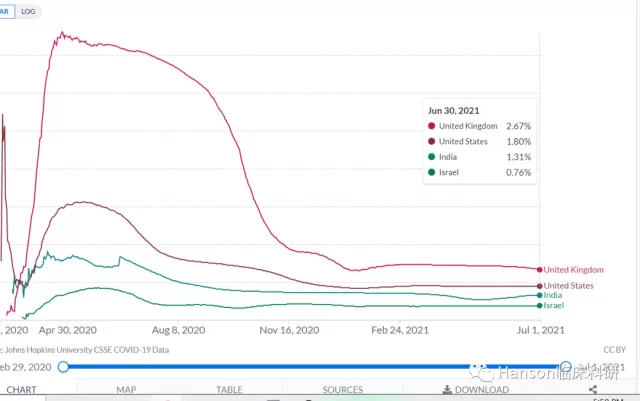This screenshot has width=640, height=401.
Task: Click the download arrow icon
Action: point(447,390)
